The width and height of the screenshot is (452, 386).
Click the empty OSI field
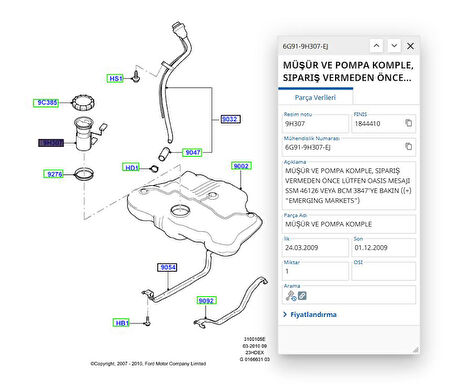tap(384, 271)
